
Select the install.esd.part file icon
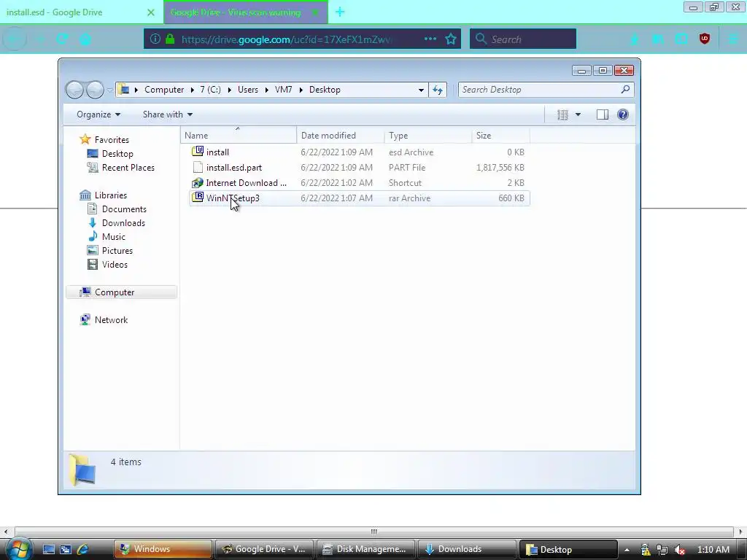point(198,167)
